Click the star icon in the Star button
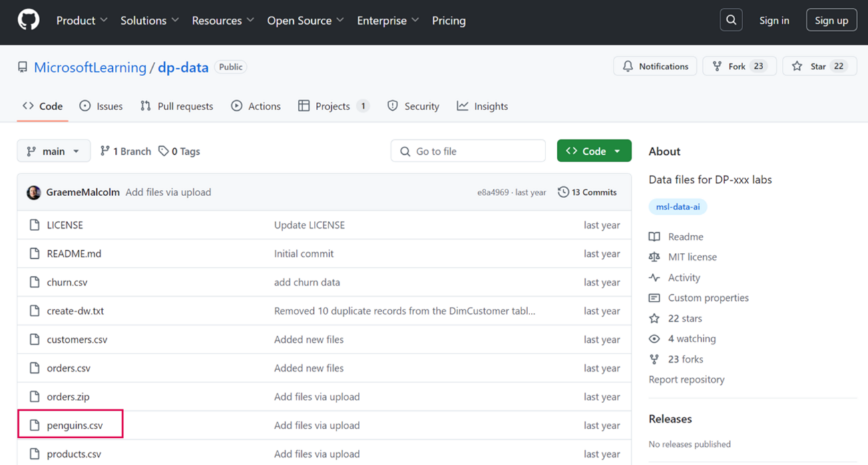 [x=797, y=66]
